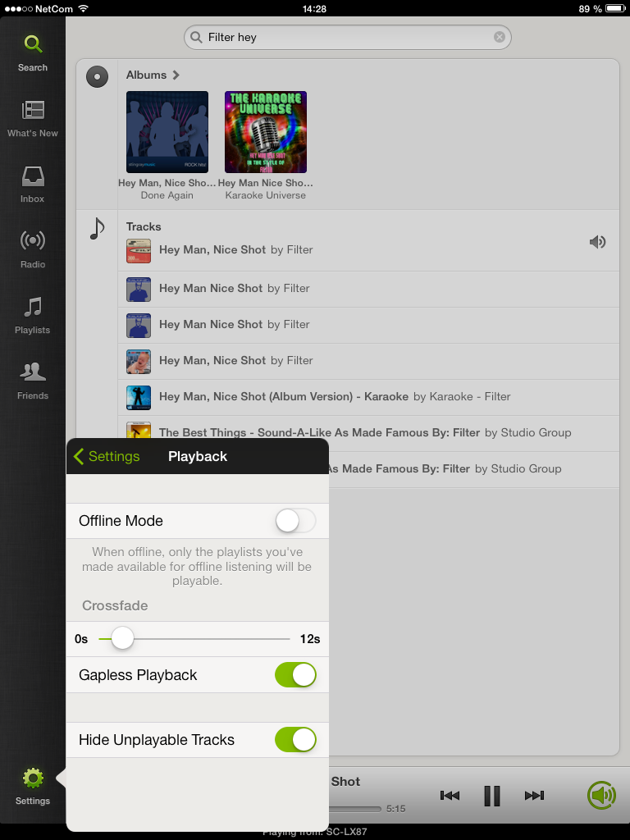Click the Wi-Fi icon in status bar
The width and height of the screenshot is (630, 840).
[83, 8]
